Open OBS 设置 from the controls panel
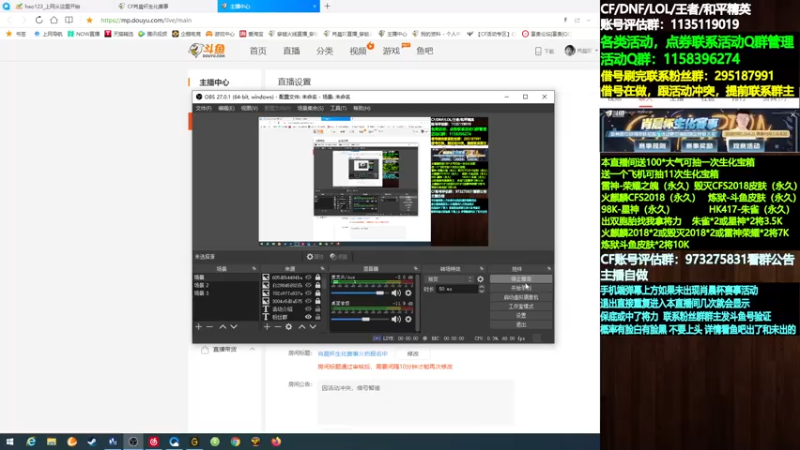800x450 pixels. pyautogui.click(x=521, y=316)
